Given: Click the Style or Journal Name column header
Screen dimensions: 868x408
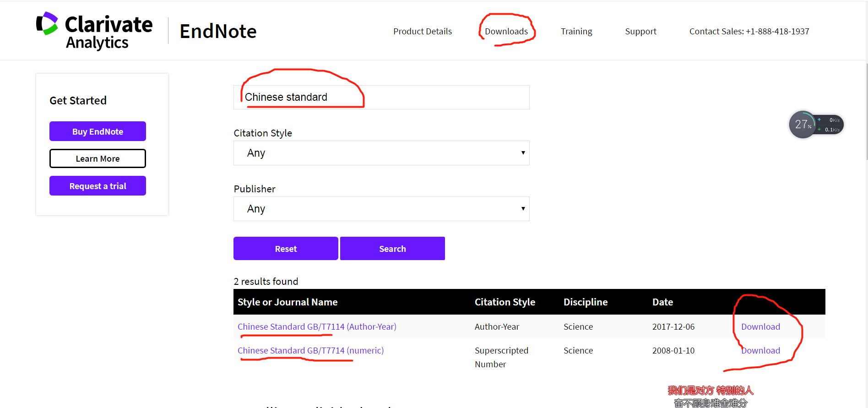Looking at the screenshot, I should [x=288, y=302].
